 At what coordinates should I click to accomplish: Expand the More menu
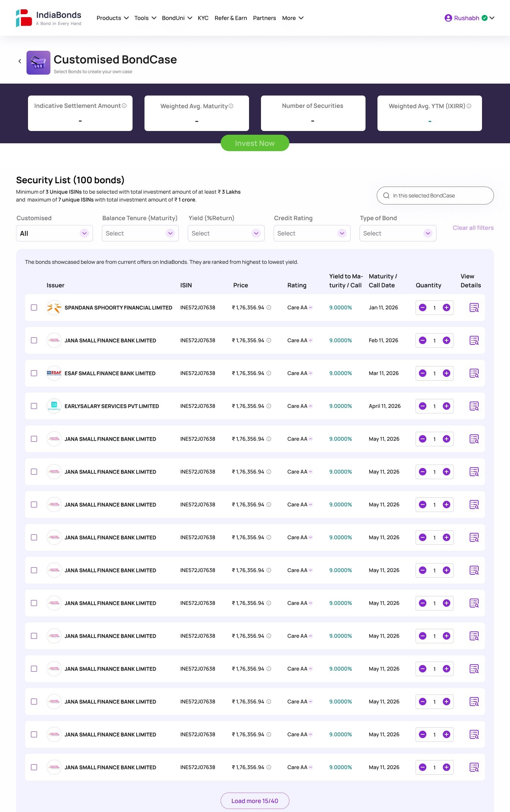coord(293,18)
